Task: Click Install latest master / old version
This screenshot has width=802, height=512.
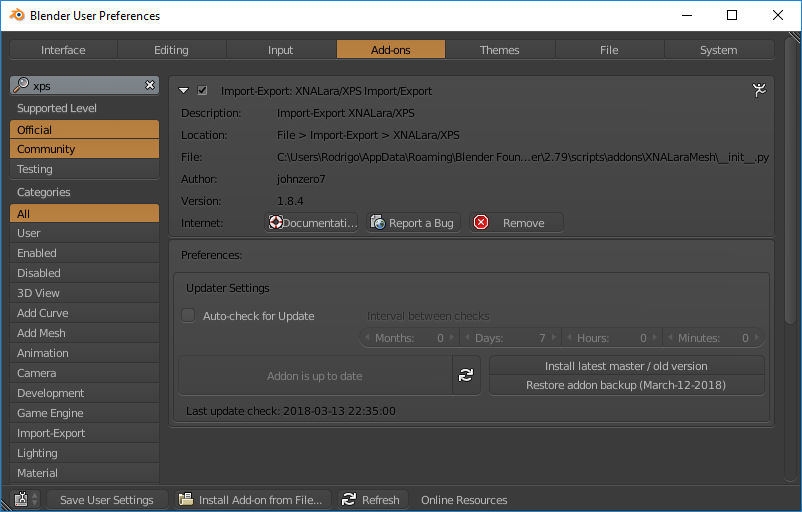Action: coord(626,366)
